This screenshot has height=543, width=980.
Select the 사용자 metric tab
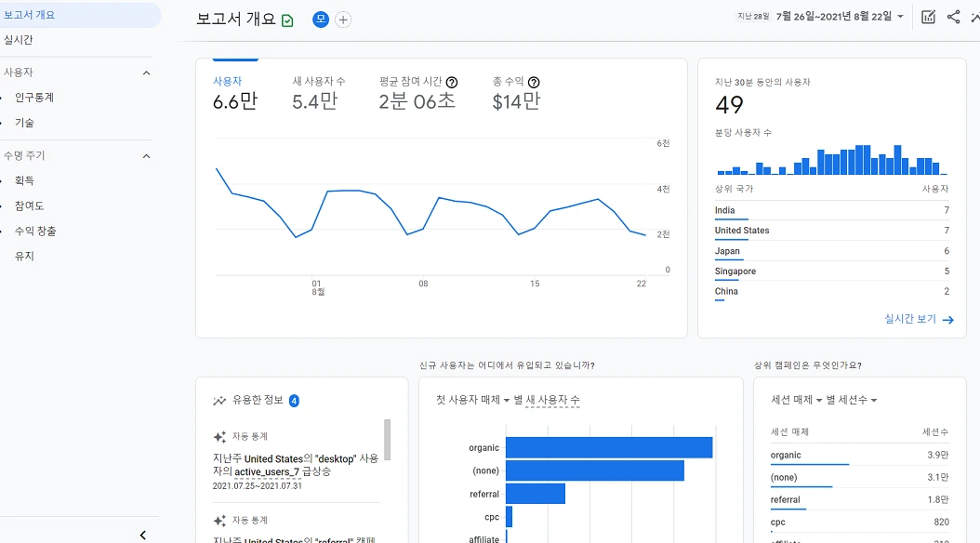pyautogui.click(x=235, y=94)
